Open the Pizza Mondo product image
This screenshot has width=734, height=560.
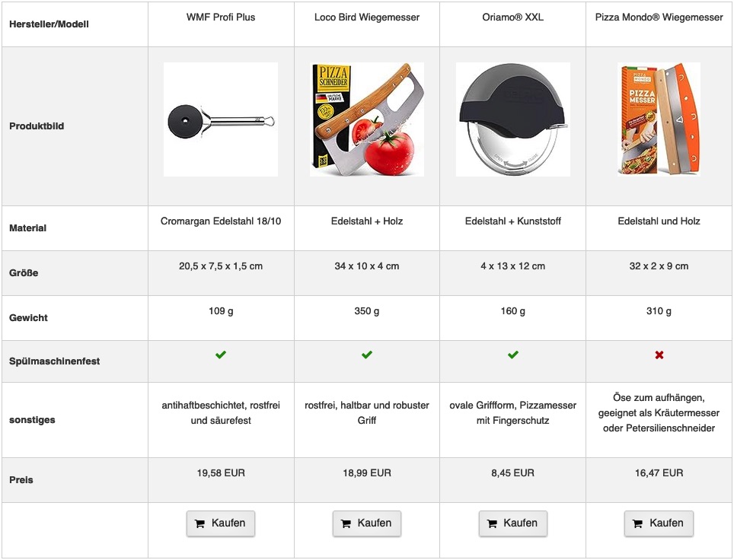659,119
